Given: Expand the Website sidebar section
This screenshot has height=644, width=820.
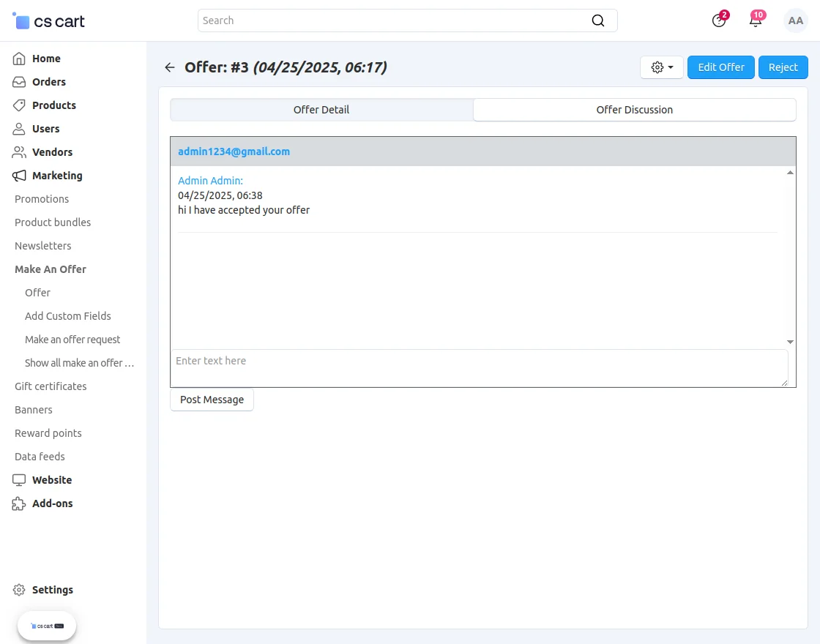Looking at the screenshot, I should 51,480.
